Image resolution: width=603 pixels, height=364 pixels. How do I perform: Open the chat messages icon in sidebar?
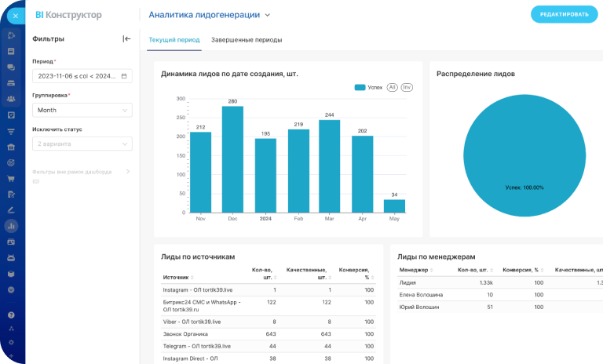pos(11,67)
